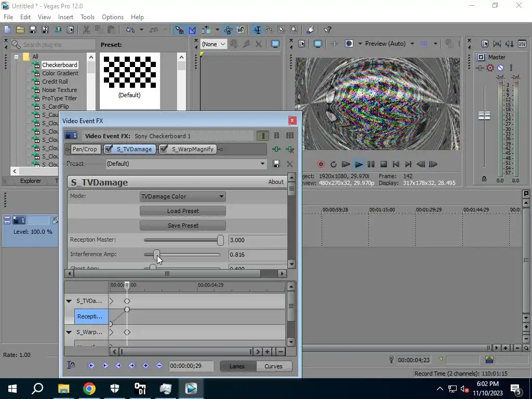Open the Undo history dropdown arrow

(x=141, y=30)
